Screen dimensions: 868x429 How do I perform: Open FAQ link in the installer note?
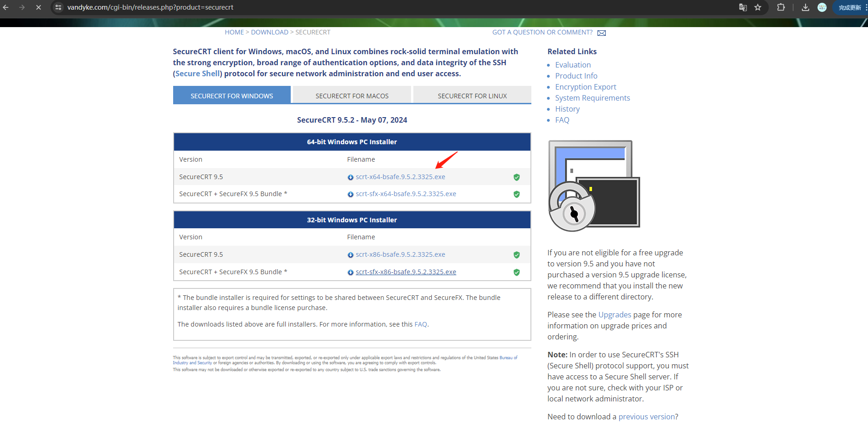coord(421,324)
